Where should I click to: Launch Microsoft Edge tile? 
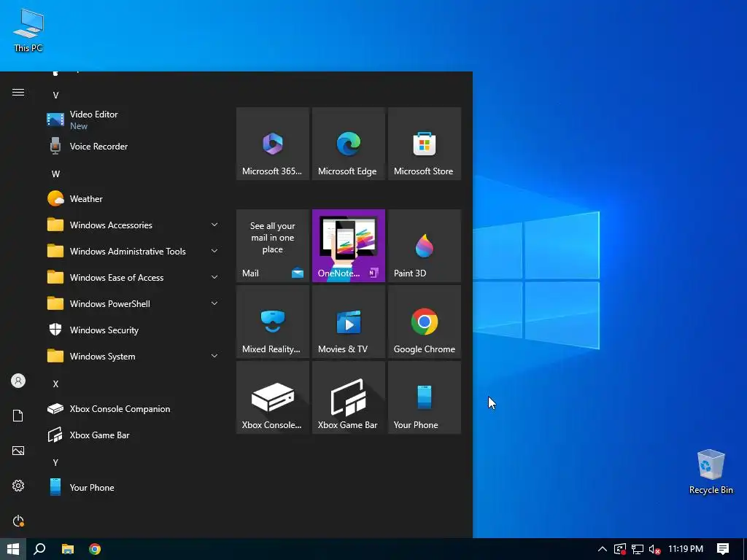[x=348, y=144]
